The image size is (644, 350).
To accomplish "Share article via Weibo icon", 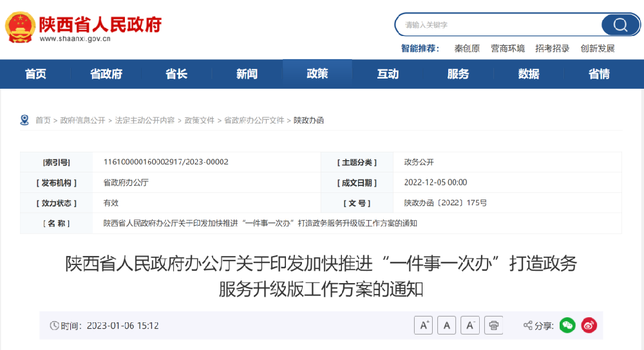I will 589,326.
